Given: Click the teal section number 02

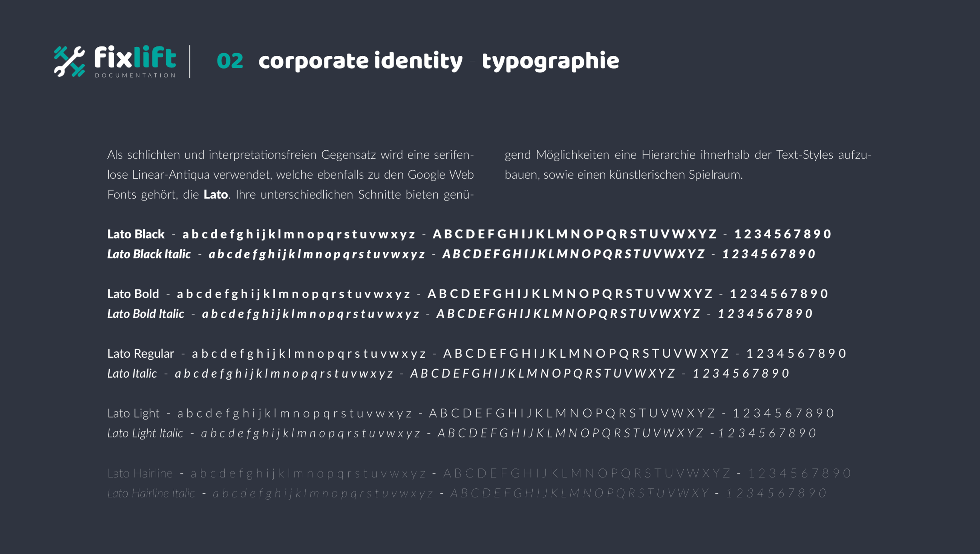Looking at the screenshot, I should (x=230, y=61).
